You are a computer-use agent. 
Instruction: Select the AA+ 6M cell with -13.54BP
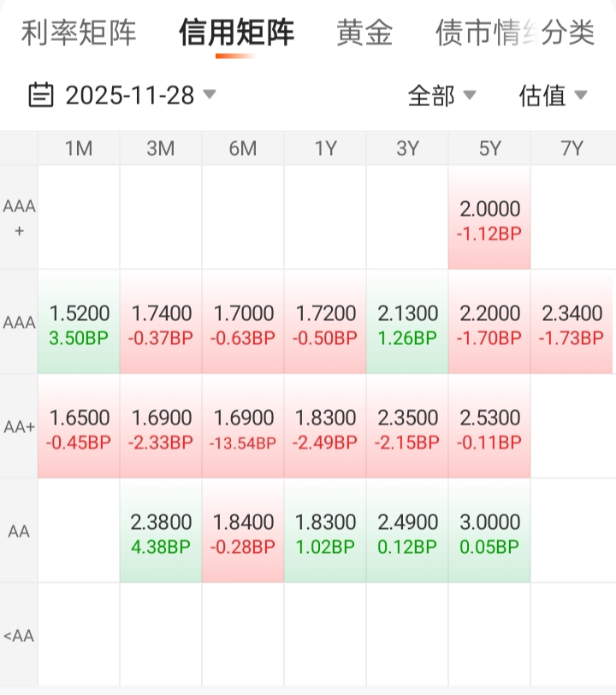coord(243,427)
